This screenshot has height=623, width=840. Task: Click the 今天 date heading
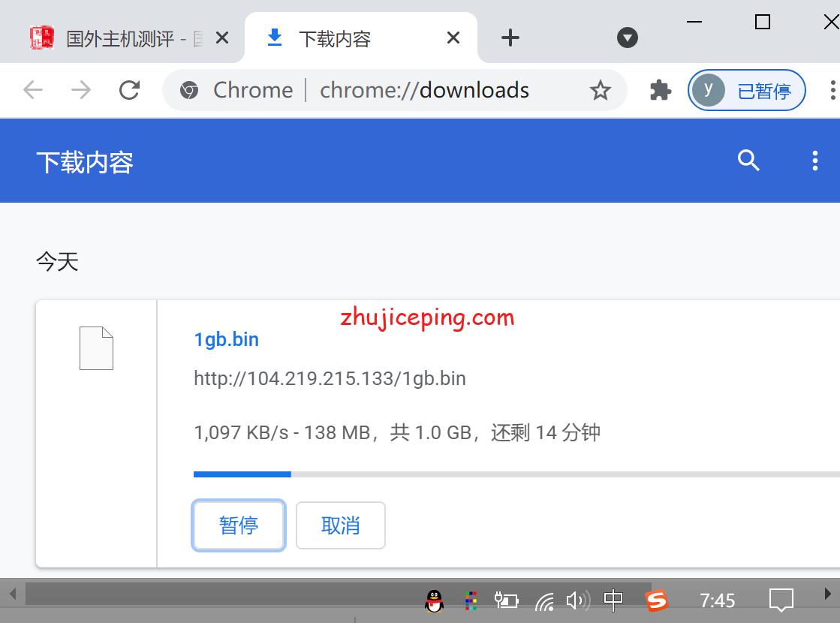[x=57, y=262]
